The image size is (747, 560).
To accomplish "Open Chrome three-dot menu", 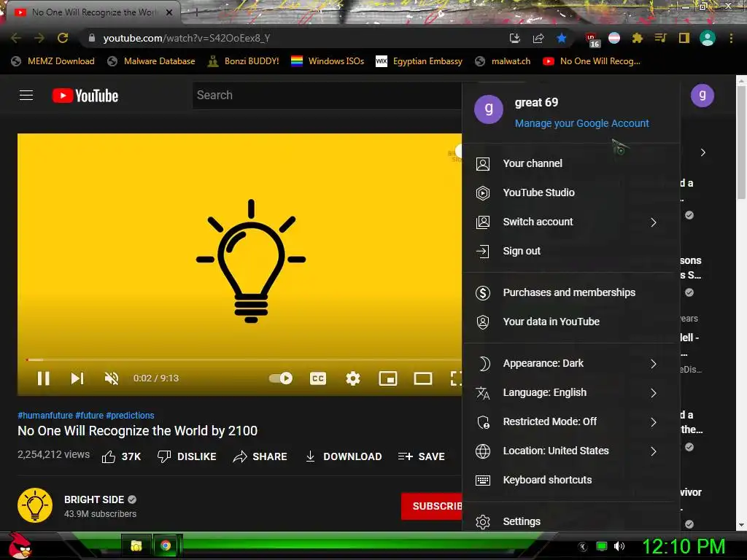I will coord(731,38).
